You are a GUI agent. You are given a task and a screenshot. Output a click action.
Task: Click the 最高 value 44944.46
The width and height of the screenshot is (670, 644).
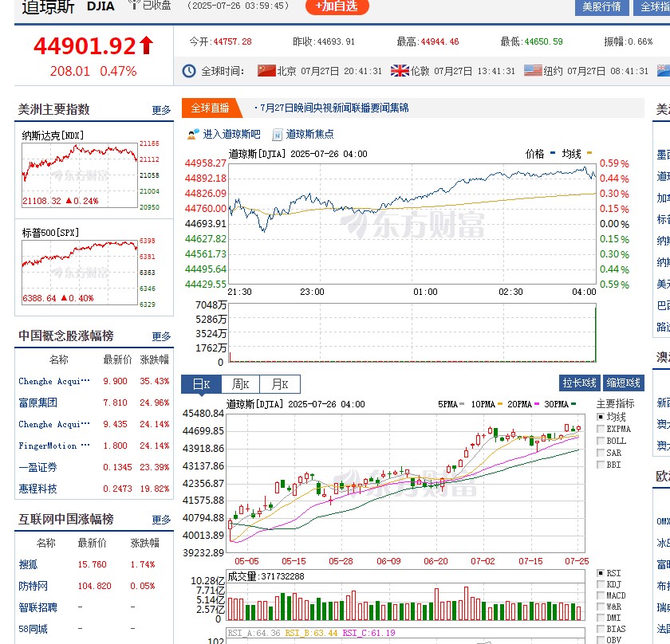point(439,41)
